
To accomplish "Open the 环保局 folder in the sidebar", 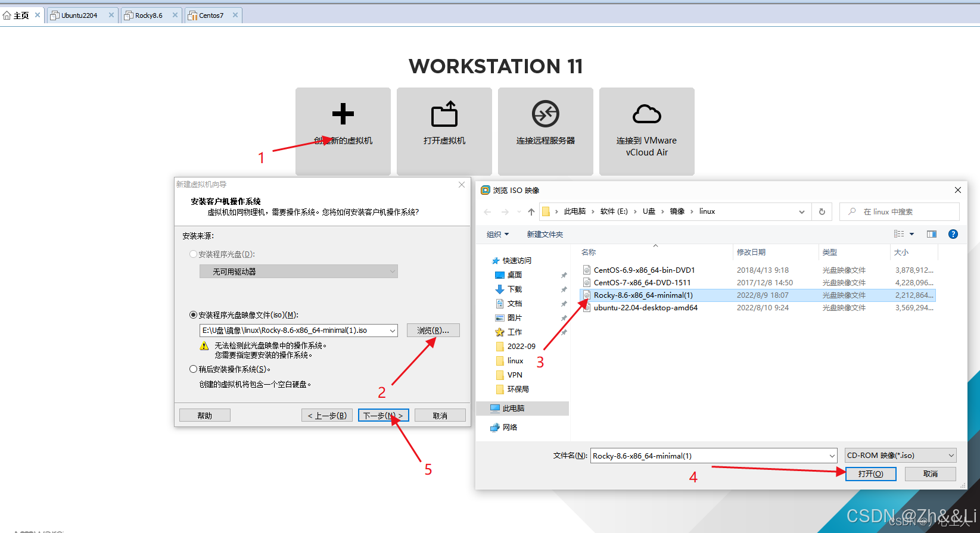I will (518, 389).
